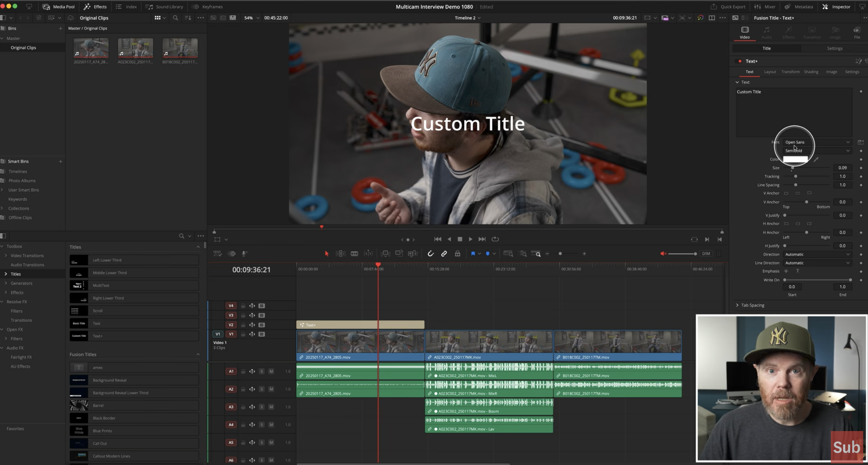The image size is (868, 465).
Task: Collapse the Fusion Titles list
Action: tap(198, 354)
